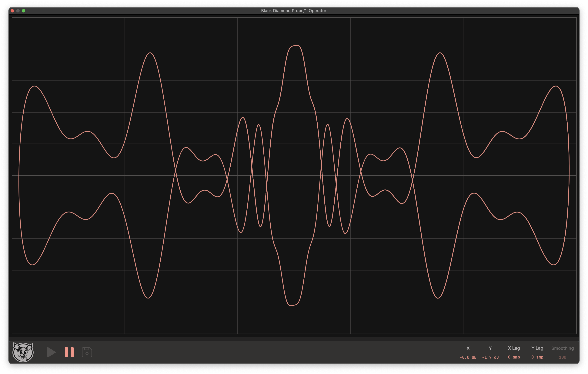This screenshot has height=374, width=588.
Task: Click the lowest center trough of the waveform
Action: pyautogui.click(x=291, y=306)
